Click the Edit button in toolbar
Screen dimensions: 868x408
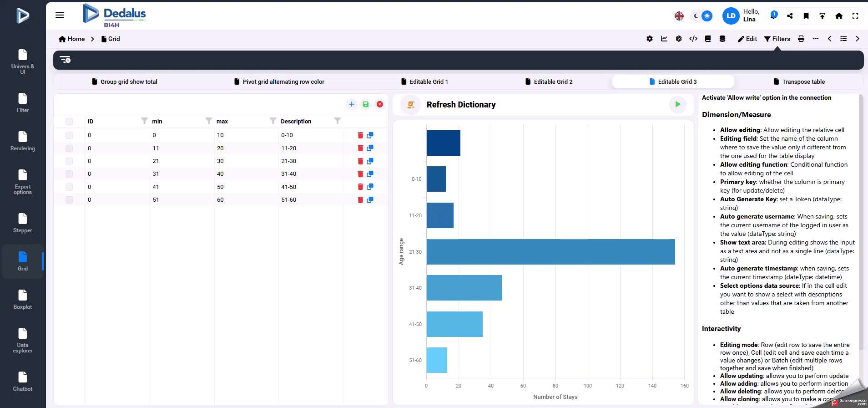pos(747,39)
